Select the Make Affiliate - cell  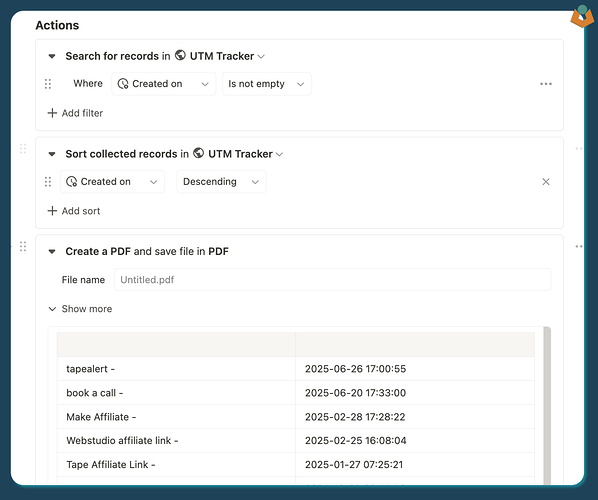coord(176,417)
